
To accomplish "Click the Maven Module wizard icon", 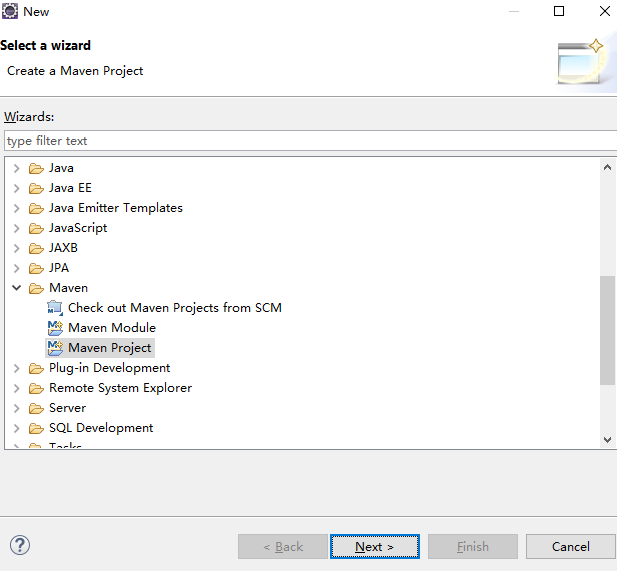I will [x=55, y=328].
